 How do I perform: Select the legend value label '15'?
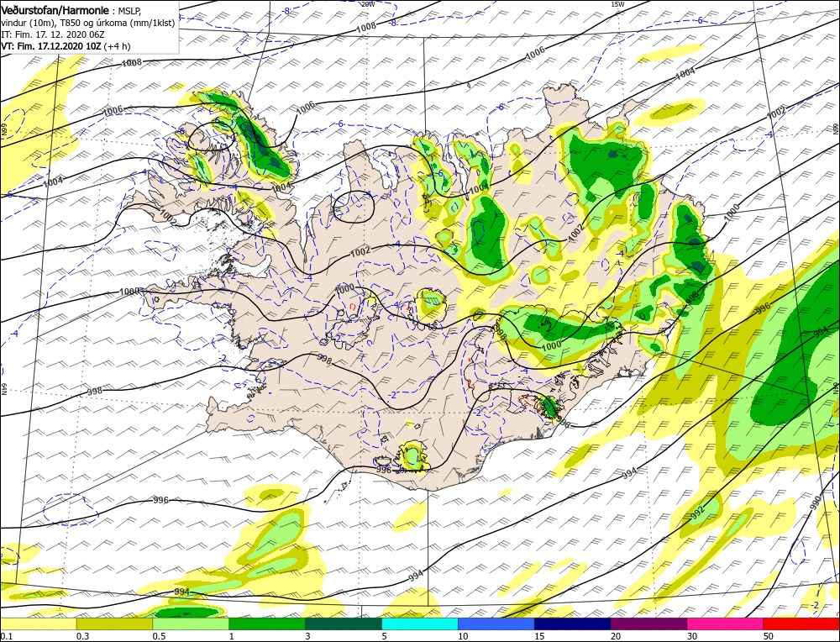coord(539,636)
